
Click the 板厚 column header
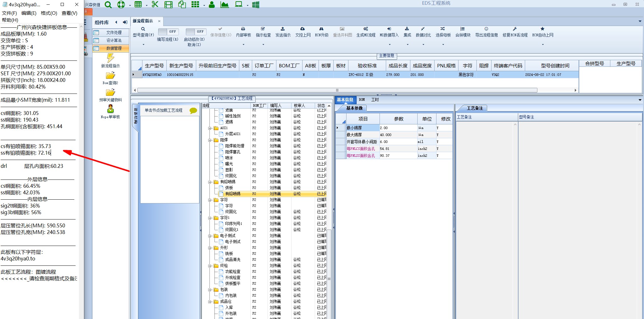point(326,66)
